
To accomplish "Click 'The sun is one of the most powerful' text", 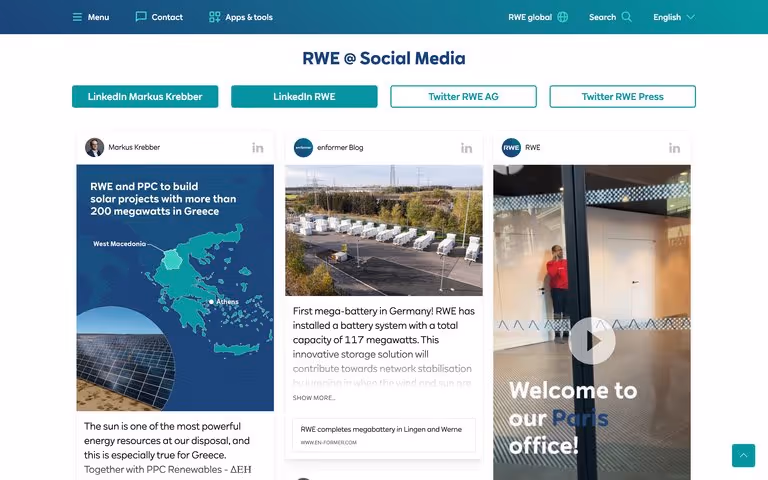I will [x=162, y=426].
